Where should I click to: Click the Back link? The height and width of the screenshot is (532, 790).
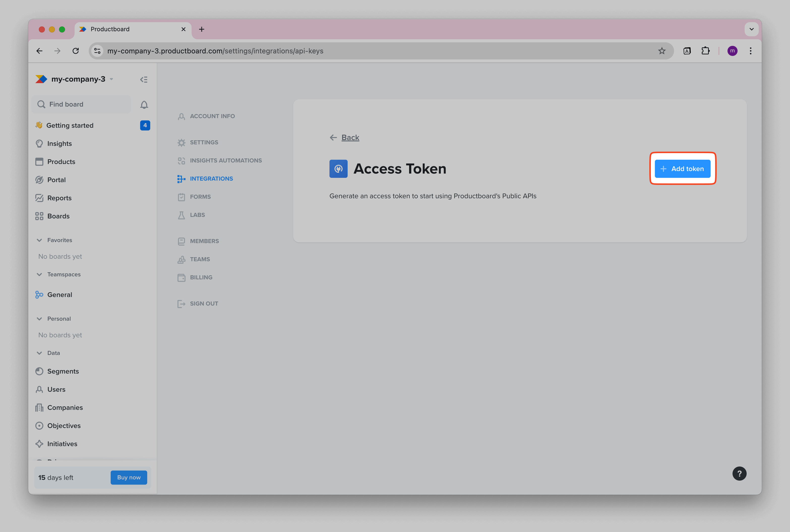350,138
